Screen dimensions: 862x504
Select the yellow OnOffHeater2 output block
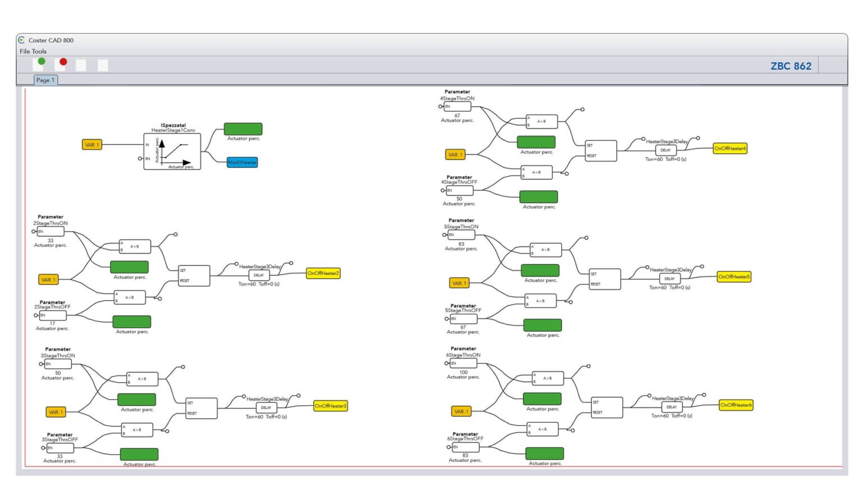point(323,273)
